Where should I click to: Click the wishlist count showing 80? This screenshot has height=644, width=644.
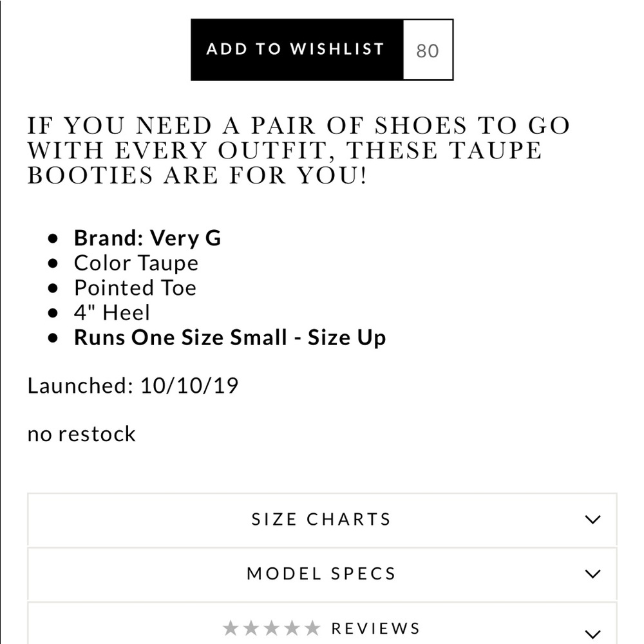click(428, 50)
